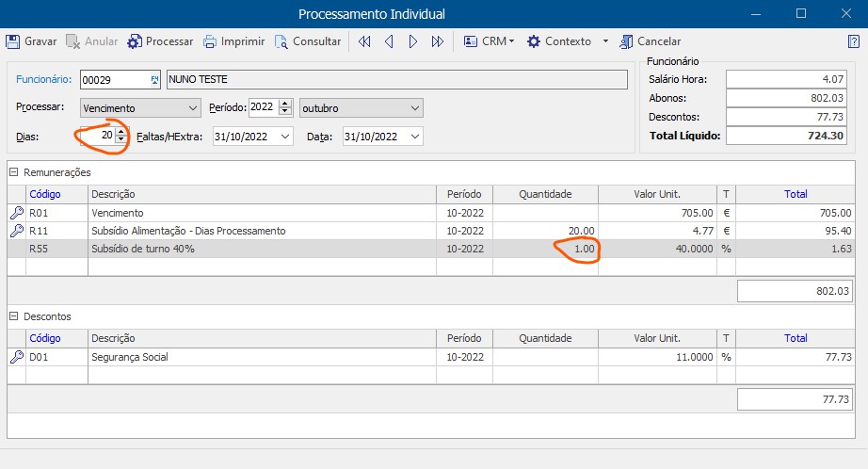Collapse the Remunerações section
Viewport: 868px width, 469px height.
(x=13, y=172)
